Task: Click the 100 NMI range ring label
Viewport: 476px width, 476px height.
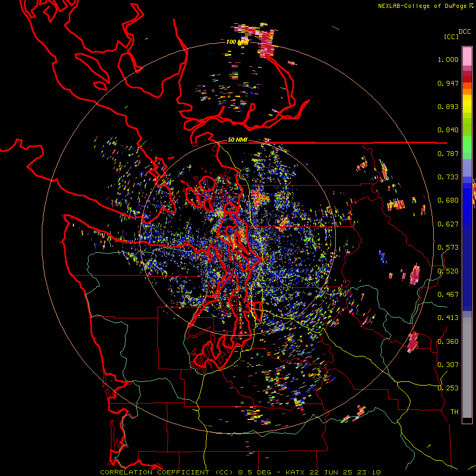Action: coord(237,42)
